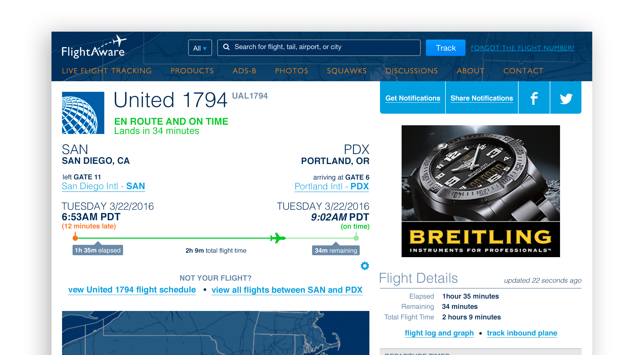
Task: Go to the Squawks section
Action: click(x=347, y=71)
